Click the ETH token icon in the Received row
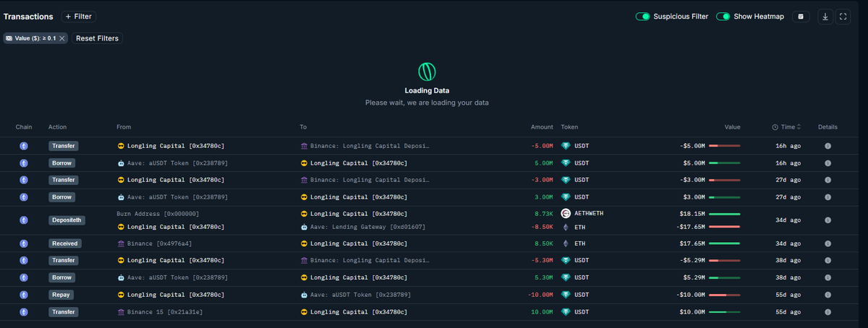868x328 pixels. tap(566, 243)
